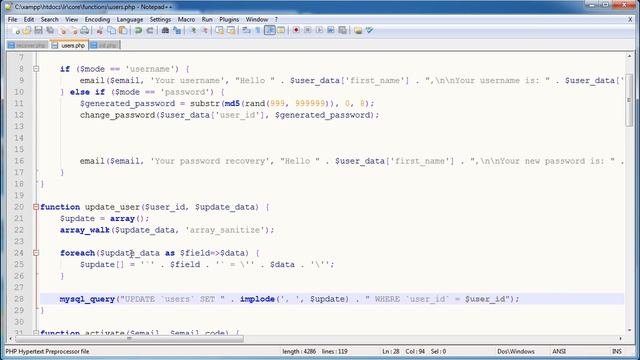Cut selection with the scissors icon
Screen dimensions: 640x360
point(99,31)
